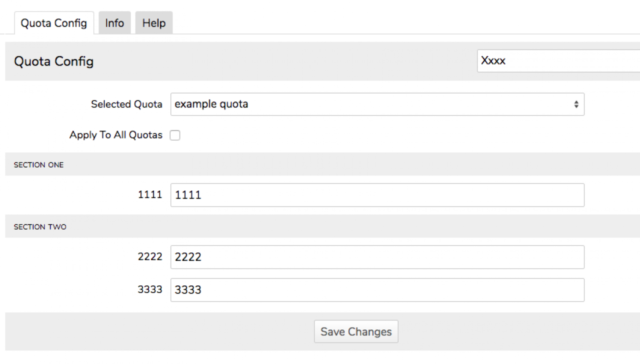This screenshot has width=640, height=364.
Task: Click the '3333' field label
Action: (150, 290)
